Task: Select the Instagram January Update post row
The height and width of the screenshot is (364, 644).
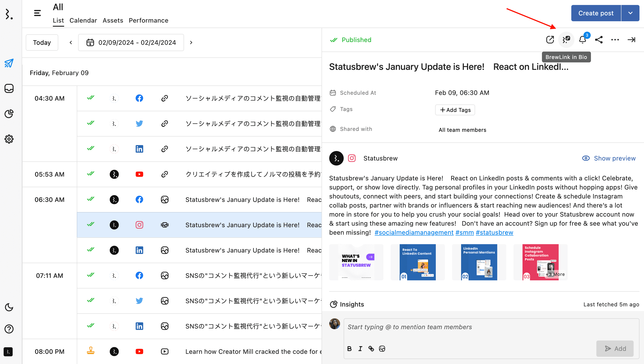Action: [x=199, y=225]
